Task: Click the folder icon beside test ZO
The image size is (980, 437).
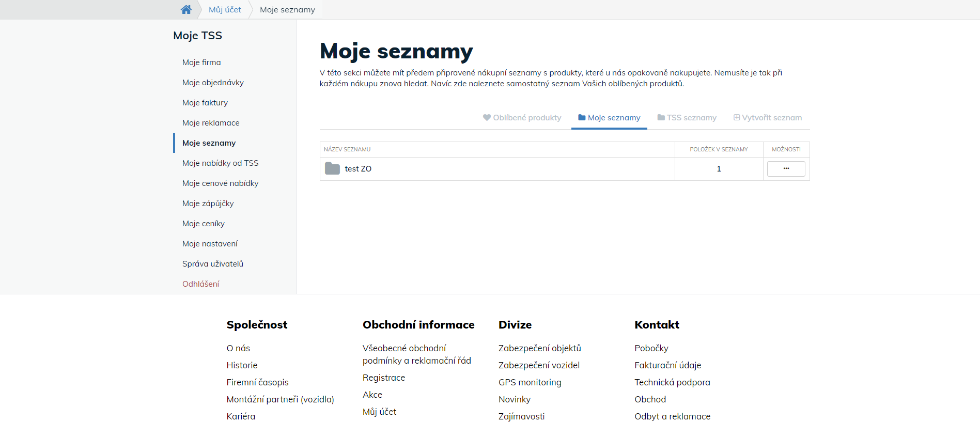Action: pos(332,169)
